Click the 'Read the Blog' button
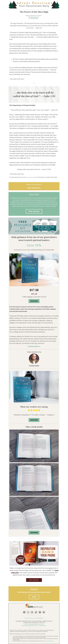Viewport: 68px width, 644px height. coord(34,211)
